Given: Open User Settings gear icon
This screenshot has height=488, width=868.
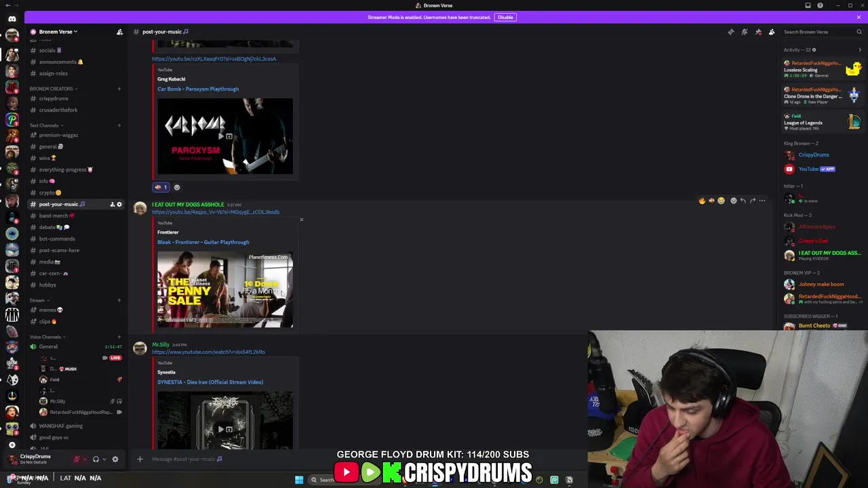Looking at the screenshot, I should coord(115,459).
